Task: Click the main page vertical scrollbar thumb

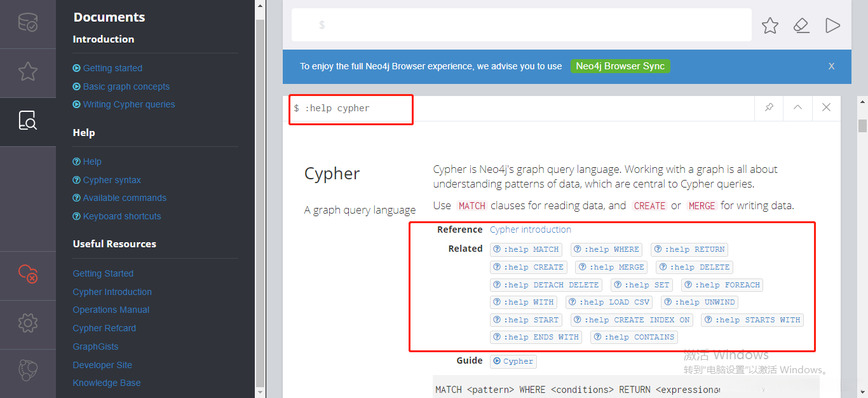Action: [862, 126]
